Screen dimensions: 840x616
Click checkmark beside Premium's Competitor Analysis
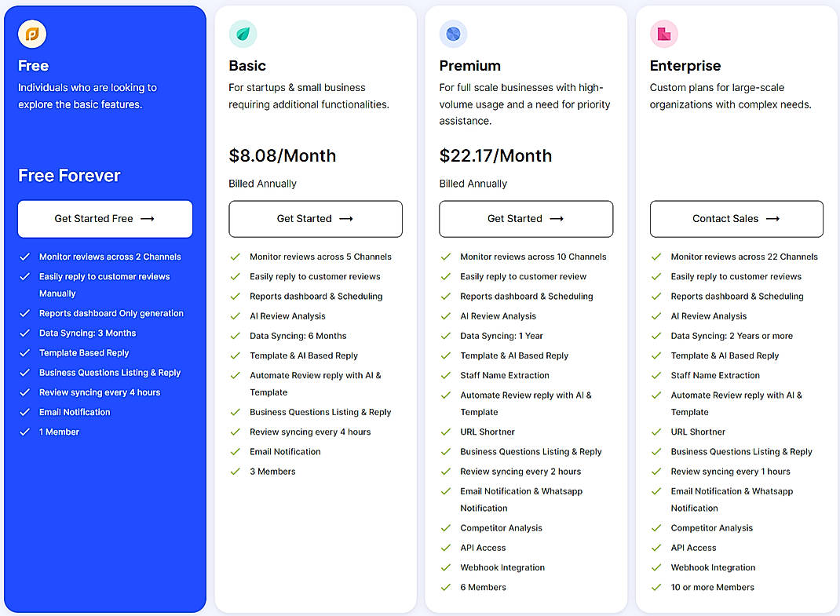click(x=446, y=528)
